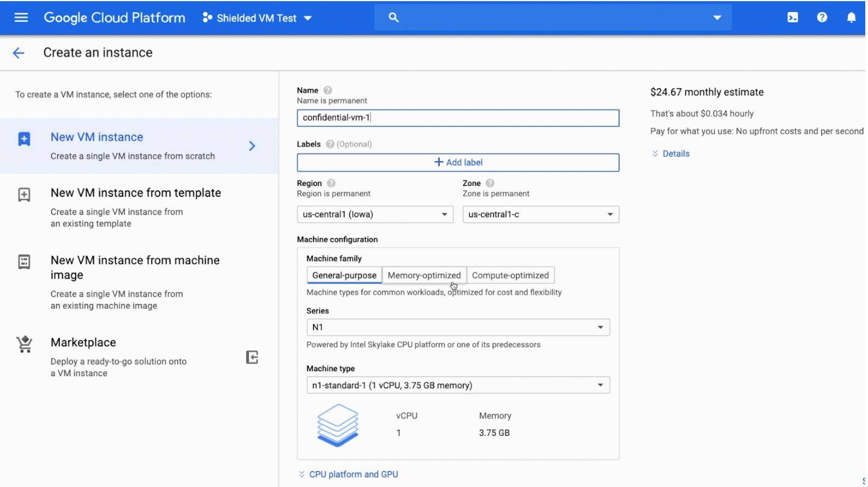This screenshot has height=487, width=868.
Task: Click the Region help icon
Action: [x=331, y=183]
